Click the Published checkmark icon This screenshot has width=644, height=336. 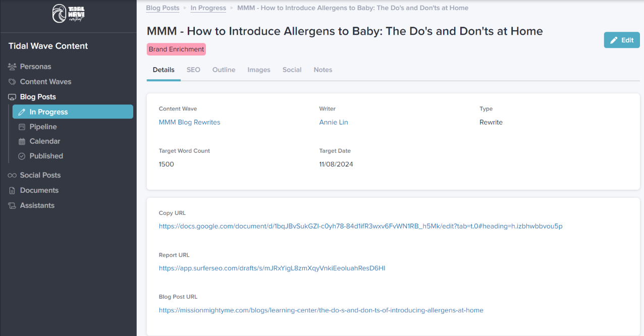(x=22, y=156)
